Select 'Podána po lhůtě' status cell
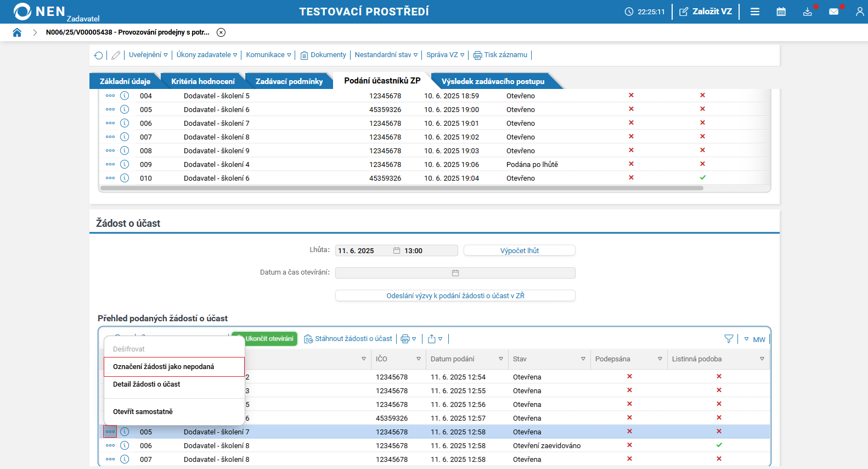Viewport: 868px width, 469px height. click(x=532, y=165)
